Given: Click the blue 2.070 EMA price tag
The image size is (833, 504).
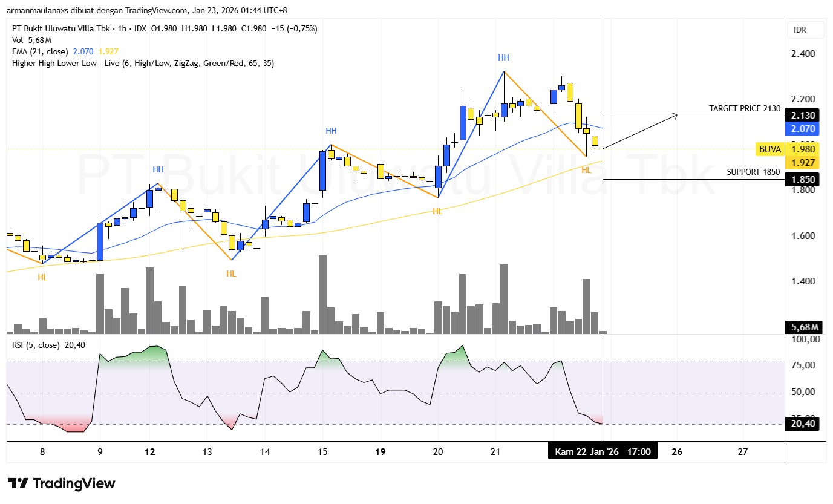Looking at the screenshot, I should [803, 128].
